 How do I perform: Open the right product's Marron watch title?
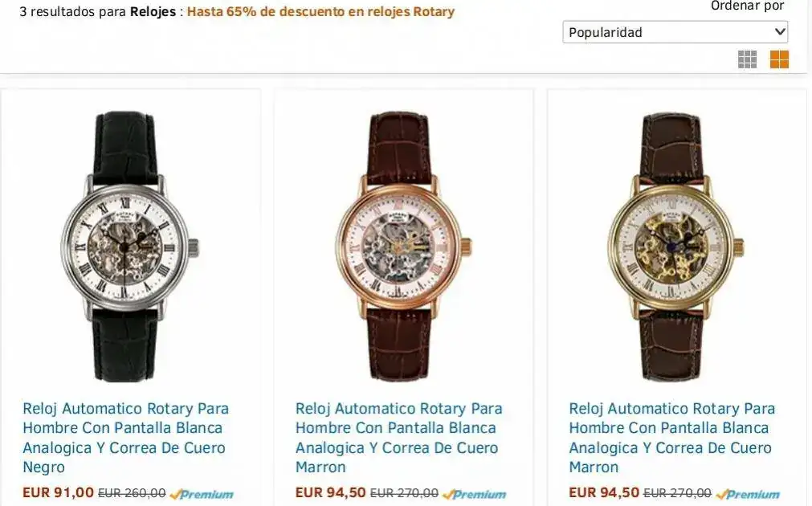click(672, 438)
